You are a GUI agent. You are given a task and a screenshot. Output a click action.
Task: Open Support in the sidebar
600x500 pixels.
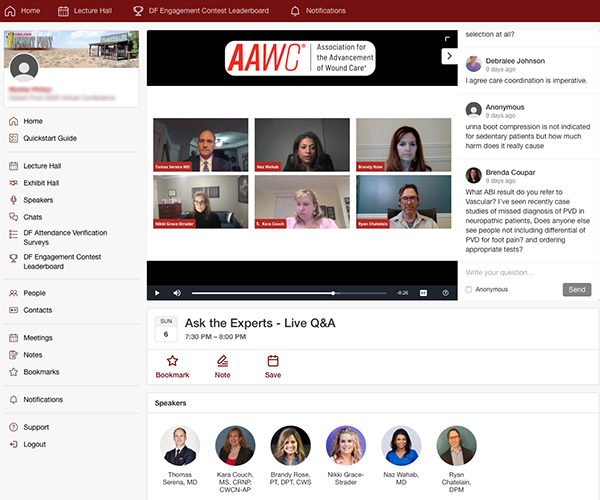point(36,427)
